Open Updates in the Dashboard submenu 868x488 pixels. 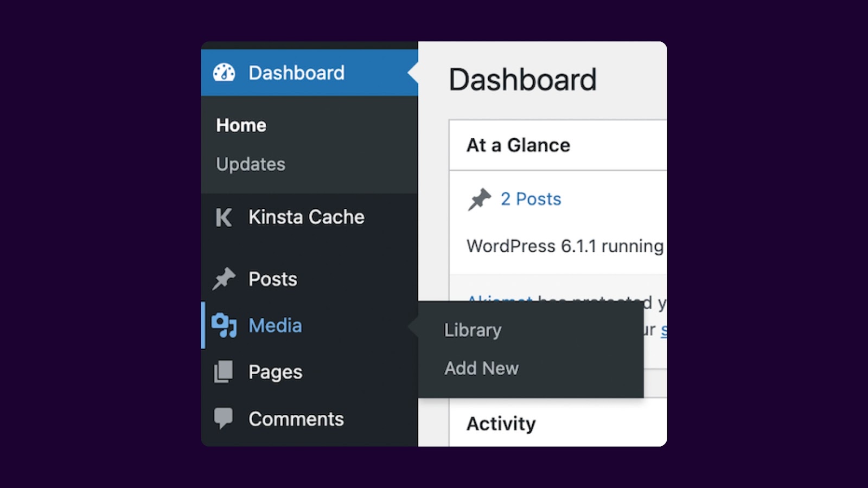(250, 164)
